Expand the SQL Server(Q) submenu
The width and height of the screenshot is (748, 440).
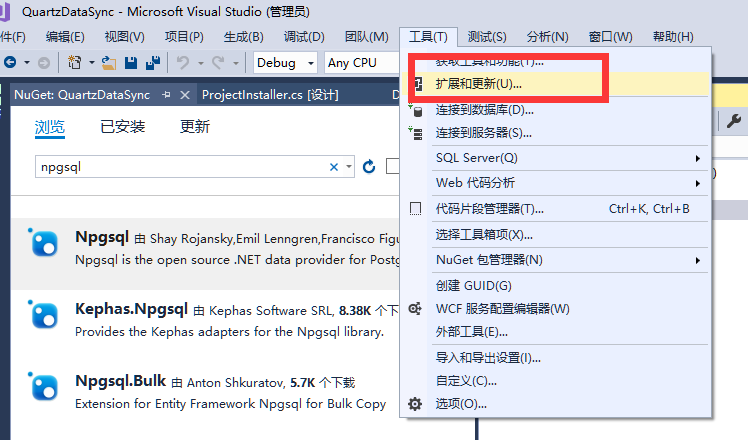pyautogui.click(x=698, y=158)
